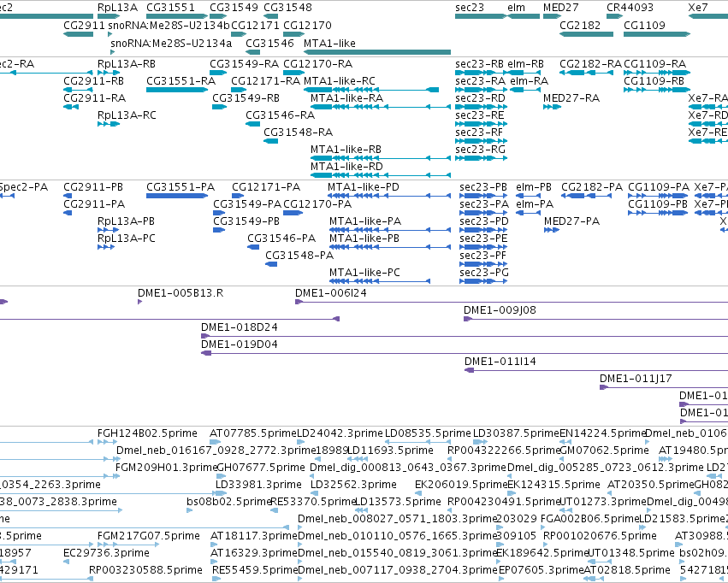Click the EC29736.3prime EST

pyautogui.click(x=67, y=562)
